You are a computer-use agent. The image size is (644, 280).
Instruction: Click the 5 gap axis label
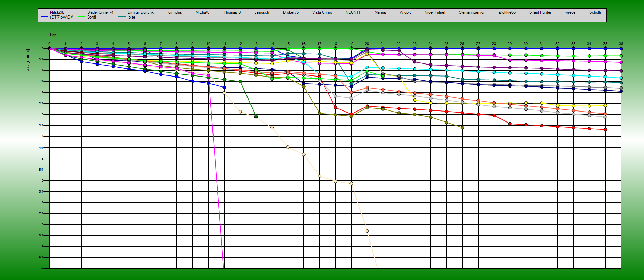42,159
